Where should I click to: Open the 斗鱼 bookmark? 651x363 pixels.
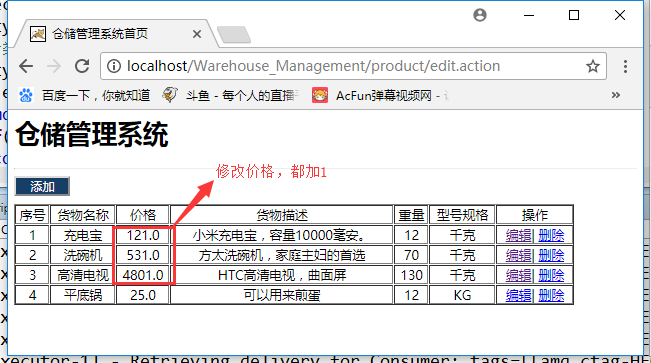[x=230, y=96]
